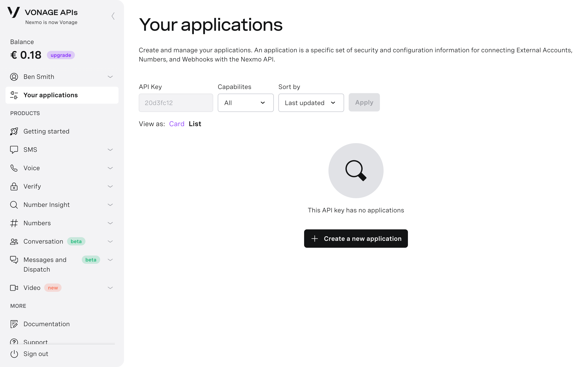Viewport: 588px width, 367px height.
Task: Click the SMS sidebar icon
Action: pyautogui.click(x=14, y=150)
